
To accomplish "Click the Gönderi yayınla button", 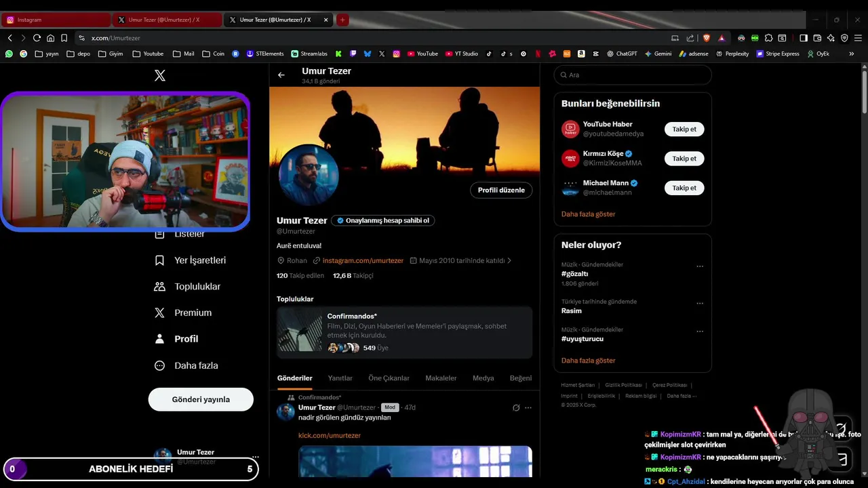I will (201, 399).
